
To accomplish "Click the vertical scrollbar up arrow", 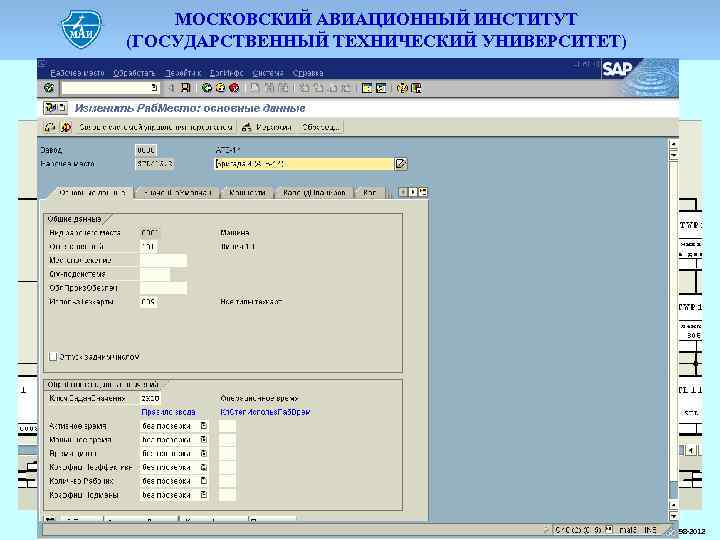I will click(x=674, y=144).
